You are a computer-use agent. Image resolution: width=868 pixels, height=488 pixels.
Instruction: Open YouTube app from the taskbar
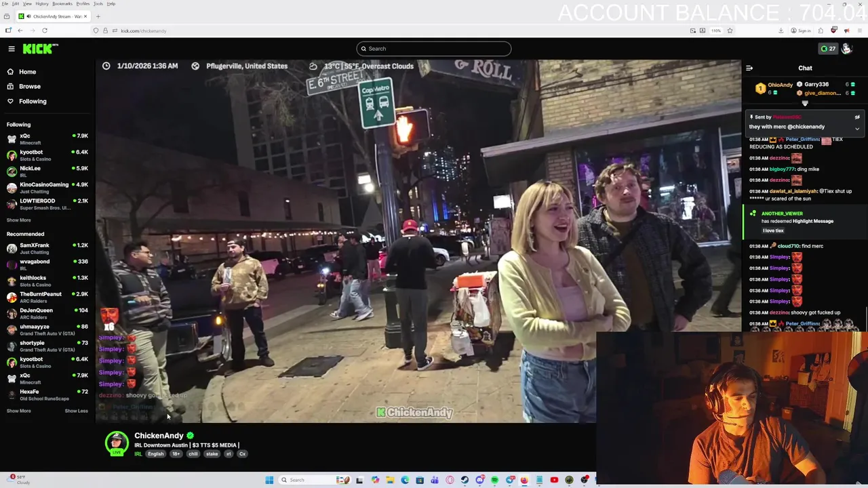(554, 480)
